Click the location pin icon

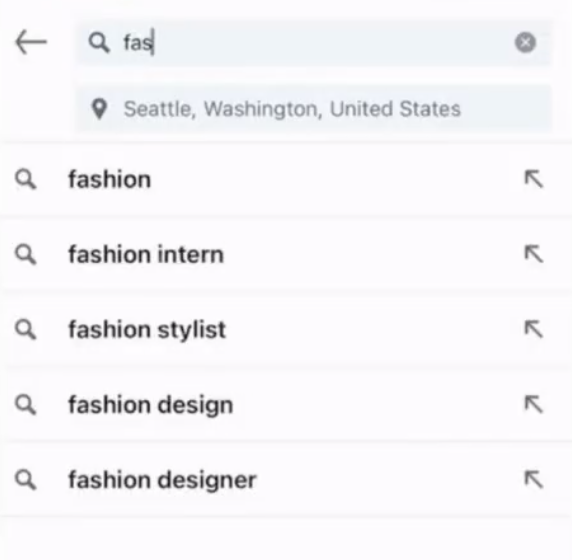point(99,109)
